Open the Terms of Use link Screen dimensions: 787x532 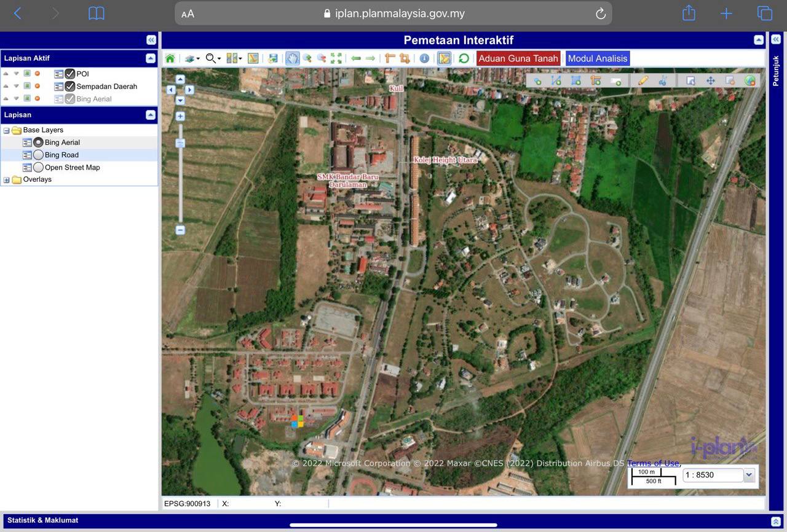[653, 463]
